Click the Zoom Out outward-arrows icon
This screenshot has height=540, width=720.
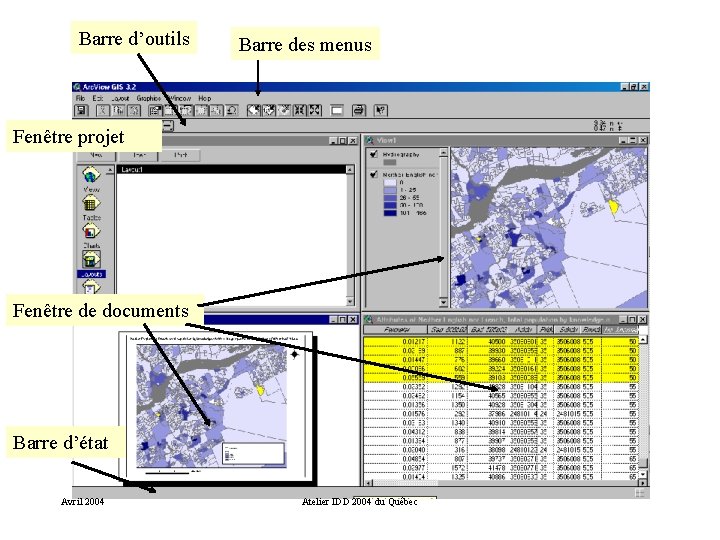tap(315, 110)
